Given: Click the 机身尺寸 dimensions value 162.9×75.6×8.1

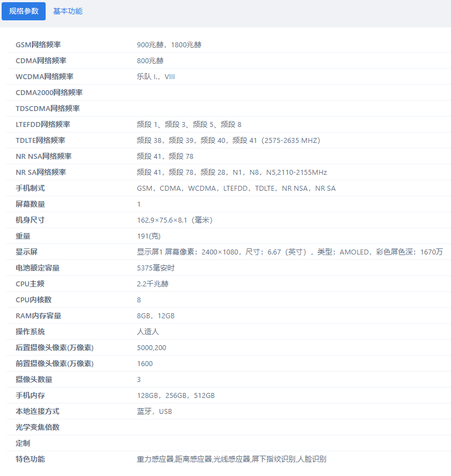Looking at the screenshot, I should 174,220.
